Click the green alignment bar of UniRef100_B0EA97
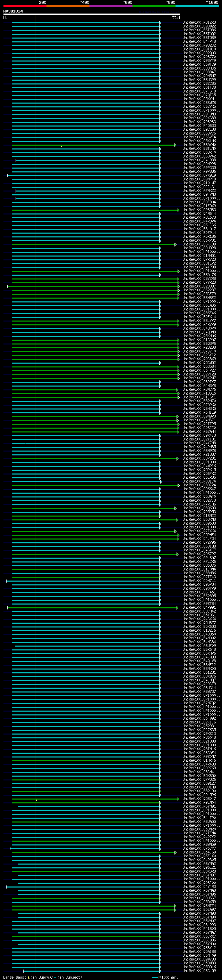222x980 pixels. [94, 910]
